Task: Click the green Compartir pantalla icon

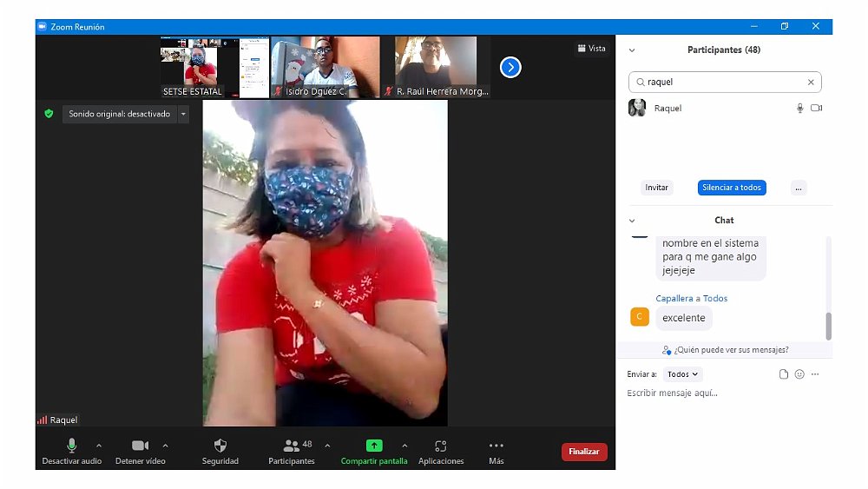Action: click(374, 446)
